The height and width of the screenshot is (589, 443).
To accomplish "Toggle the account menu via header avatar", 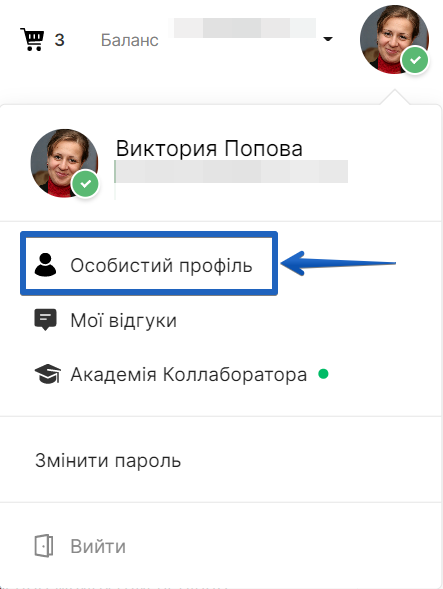I will click(394, 39).
